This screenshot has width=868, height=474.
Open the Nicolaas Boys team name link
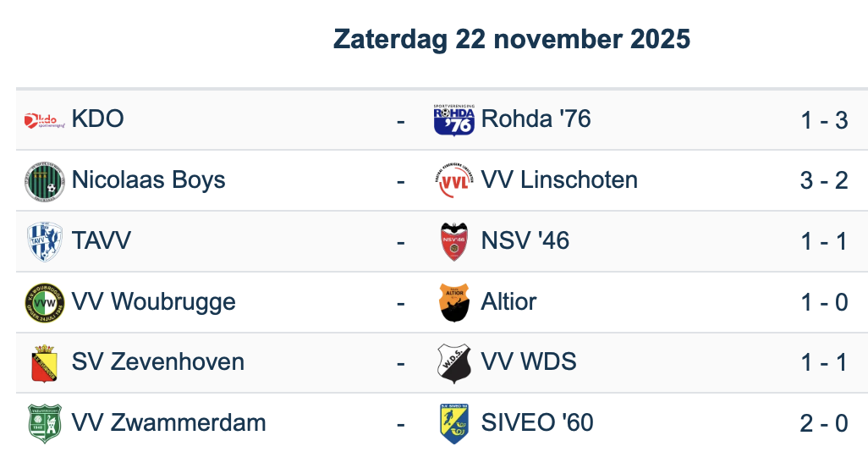click(x=149, y=180)
